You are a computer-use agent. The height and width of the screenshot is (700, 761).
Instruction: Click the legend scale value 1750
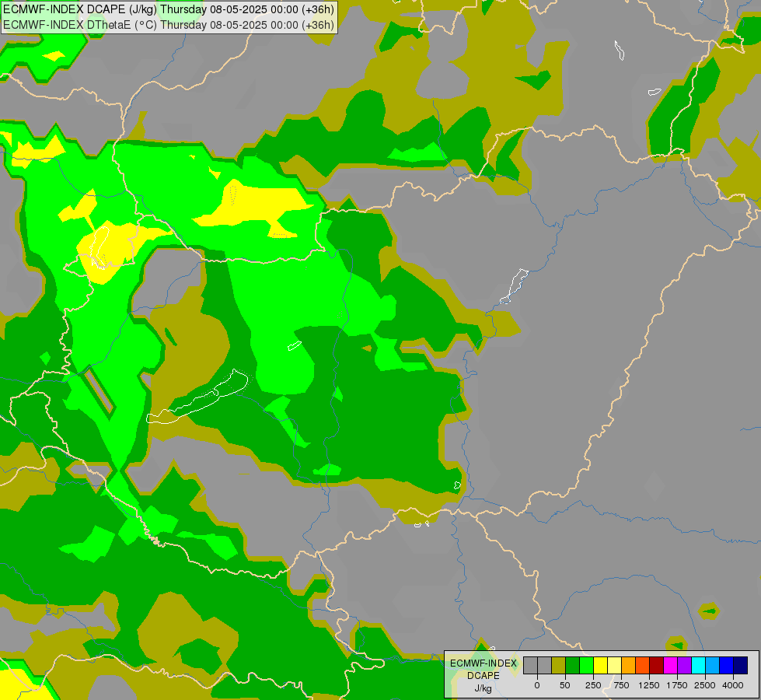click(x=677, y=685)
